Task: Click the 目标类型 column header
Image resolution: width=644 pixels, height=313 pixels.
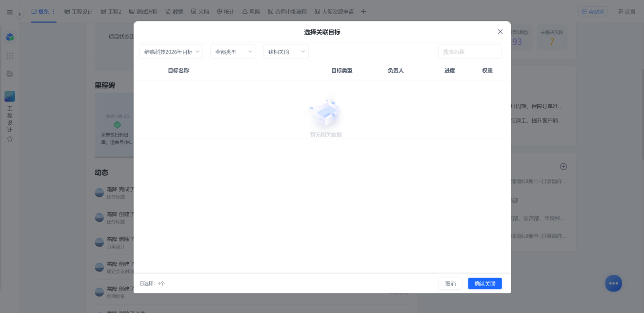Action: tap(342, 71)
